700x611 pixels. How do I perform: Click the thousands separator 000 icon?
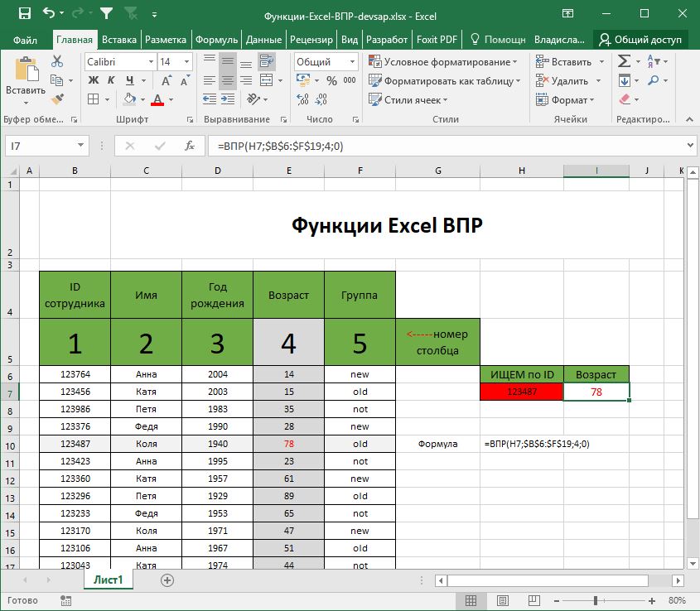tap(350, 80)
